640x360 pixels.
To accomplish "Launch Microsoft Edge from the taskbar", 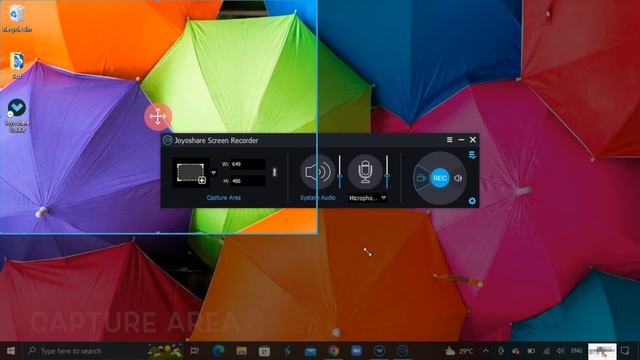I will click(218, 351).
